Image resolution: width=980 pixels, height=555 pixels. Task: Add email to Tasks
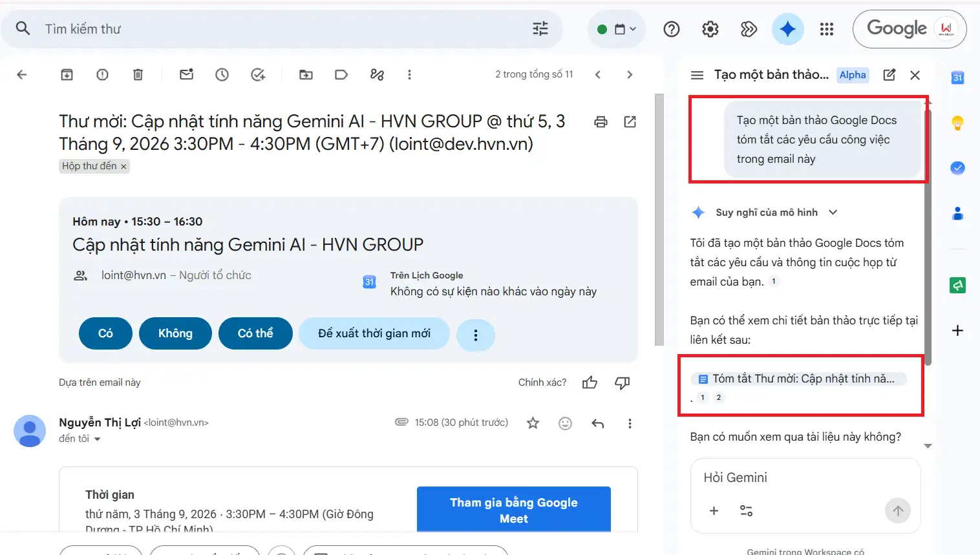[x=258, y=75]
